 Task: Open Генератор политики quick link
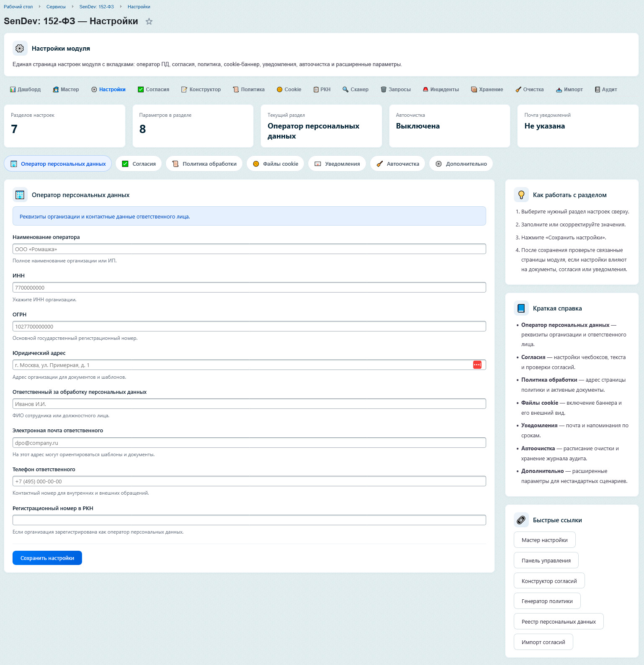547,601
